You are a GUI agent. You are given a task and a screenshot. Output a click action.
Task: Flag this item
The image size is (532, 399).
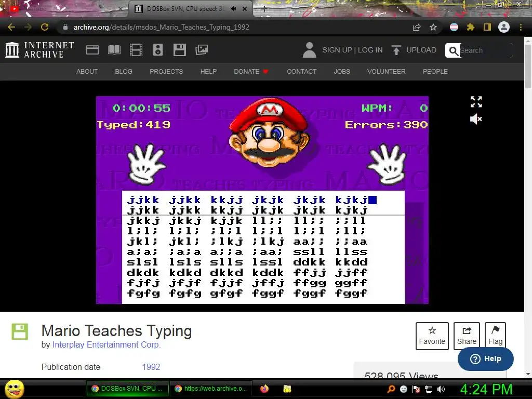(x=495, y=336)
